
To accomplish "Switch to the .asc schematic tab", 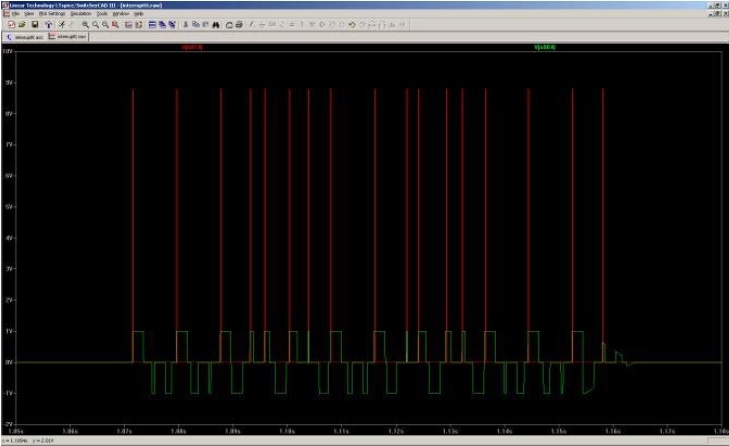I will (24, 37).
